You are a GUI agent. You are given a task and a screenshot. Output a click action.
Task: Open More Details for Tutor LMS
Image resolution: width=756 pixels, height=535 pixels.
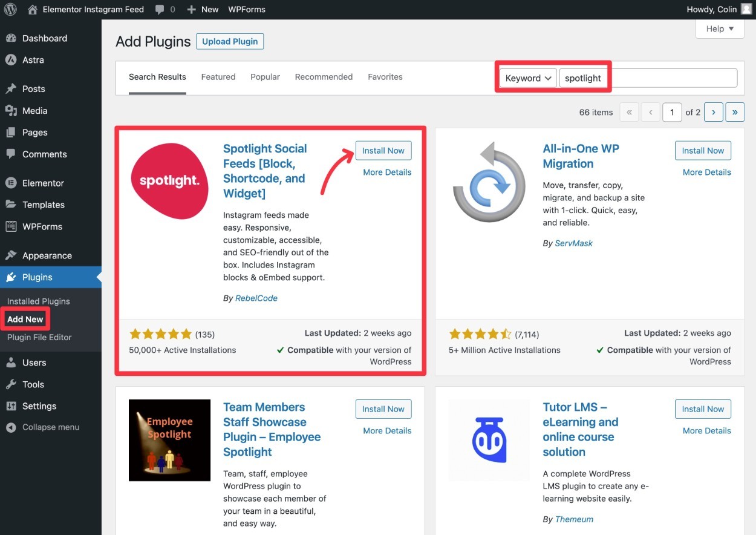coord(706,431)
